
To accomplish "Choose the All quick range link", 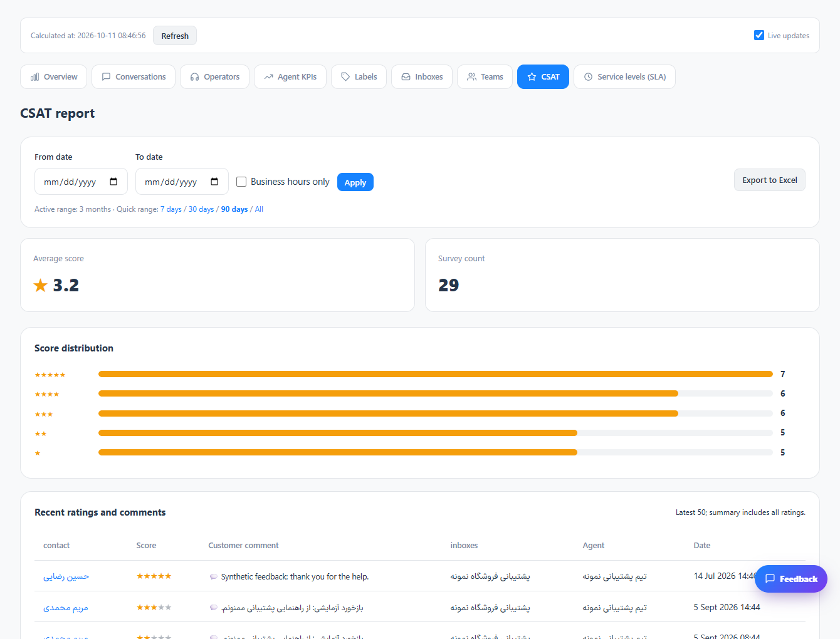I will 259,209.
